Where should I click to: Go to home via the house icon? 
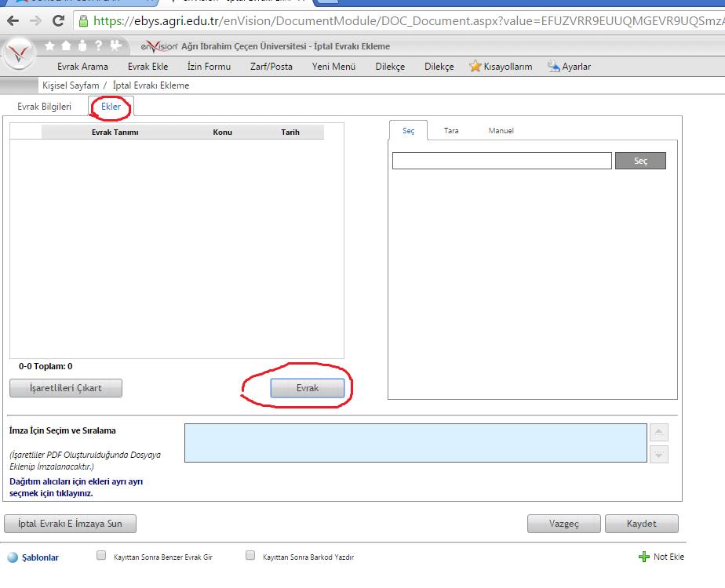coord(65,46)
